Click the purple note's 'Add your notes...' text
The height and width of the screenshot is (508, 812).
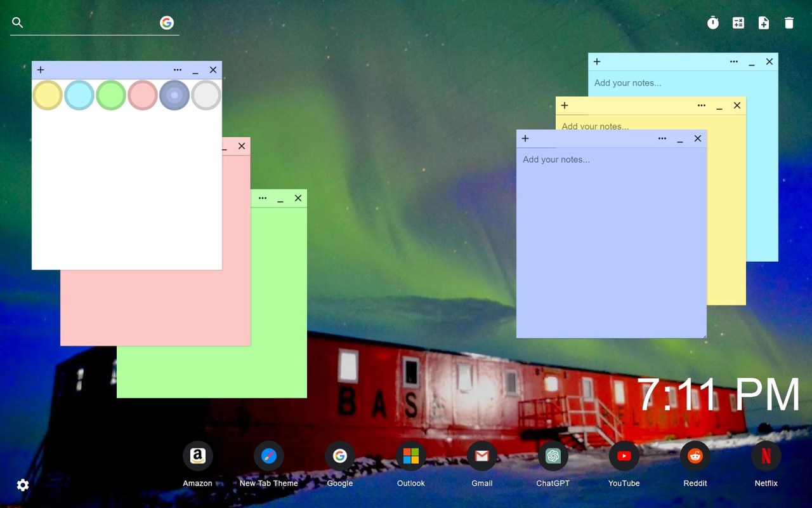[x=556, y=159]
